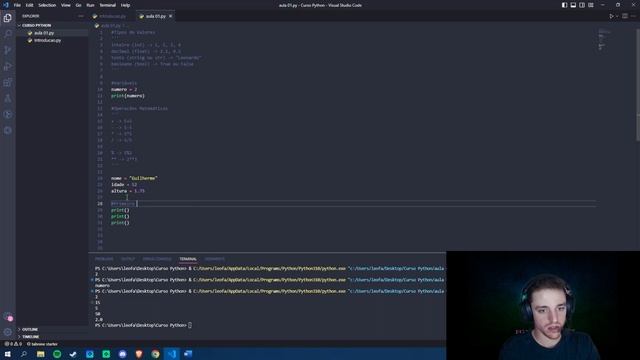Click the terminal prompt input line

pyautogui.click(x=143, y=325)
